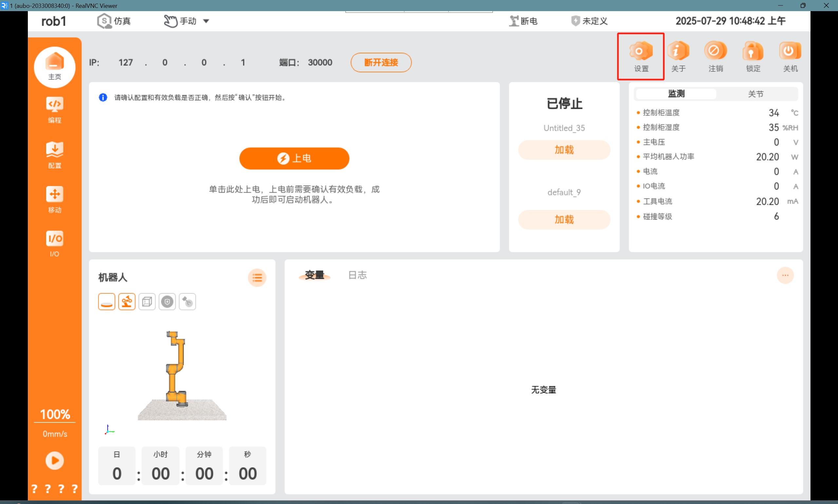
Task: Click the play button in sidebar
Action: [55, 460]
